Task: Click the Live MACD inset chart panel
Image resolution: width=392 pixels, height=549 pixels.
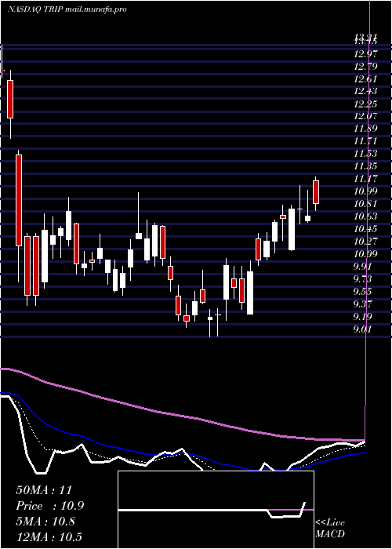Action: (x=216, y=510)
